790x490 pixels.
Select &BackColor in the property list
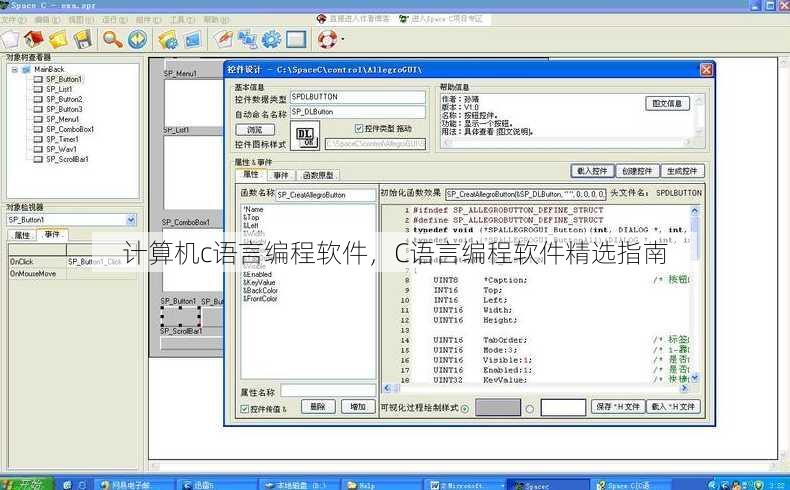tap(260, 291)
